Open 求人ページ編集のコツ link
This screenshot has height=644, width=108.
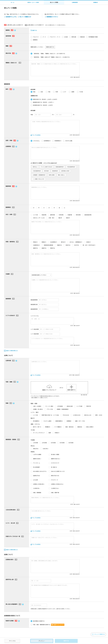pos(25,17)
